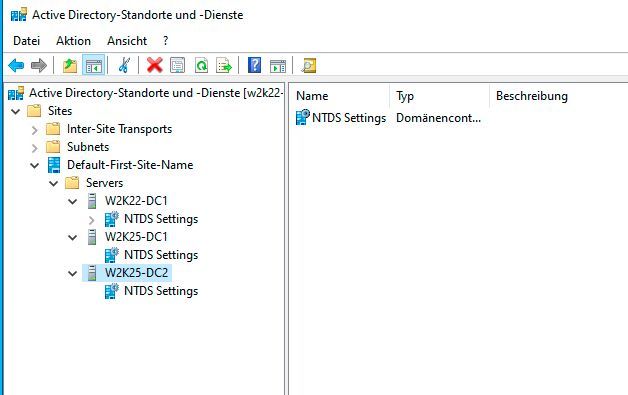Click the Subnets folder icon

(x=53, y=147)
